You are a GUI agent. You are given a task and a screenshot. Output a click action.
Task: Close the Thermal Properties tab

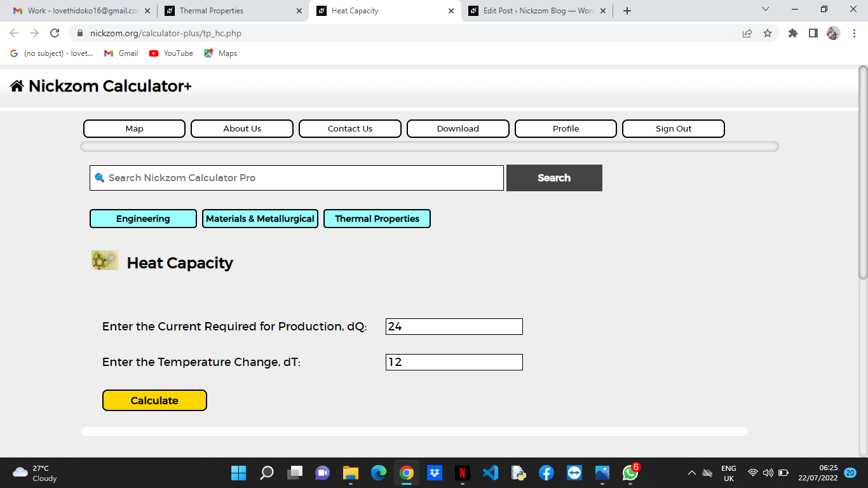click(299, 11)
